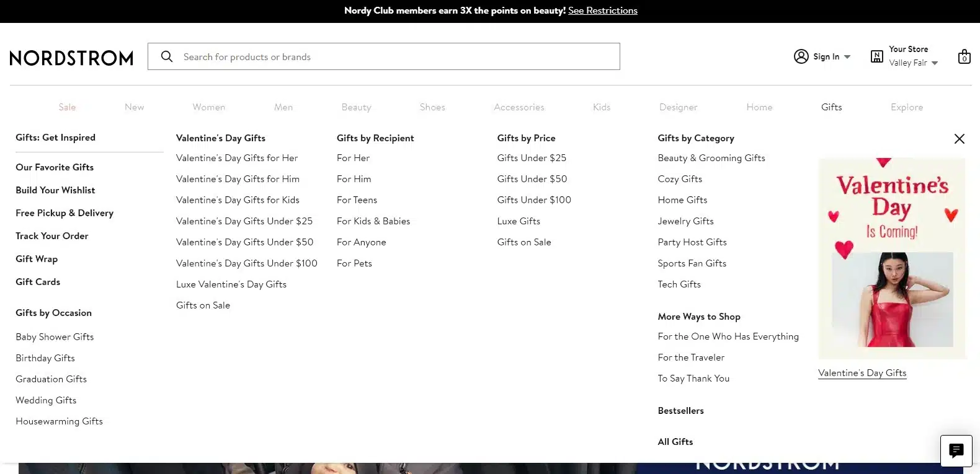This screenshot has width=980, height=474.
Task: Go to Track Your Order
Action: (x=52, y=236)
